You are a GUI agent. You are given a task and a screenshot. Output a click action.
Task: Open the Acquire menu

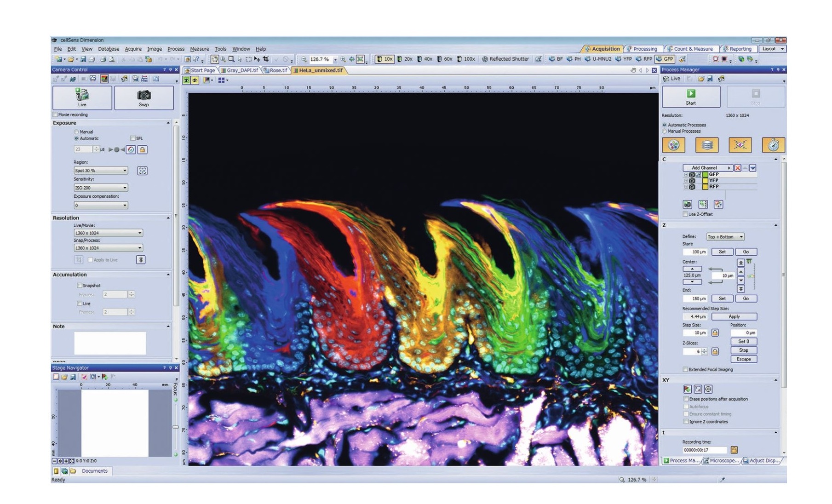[133, 49]
